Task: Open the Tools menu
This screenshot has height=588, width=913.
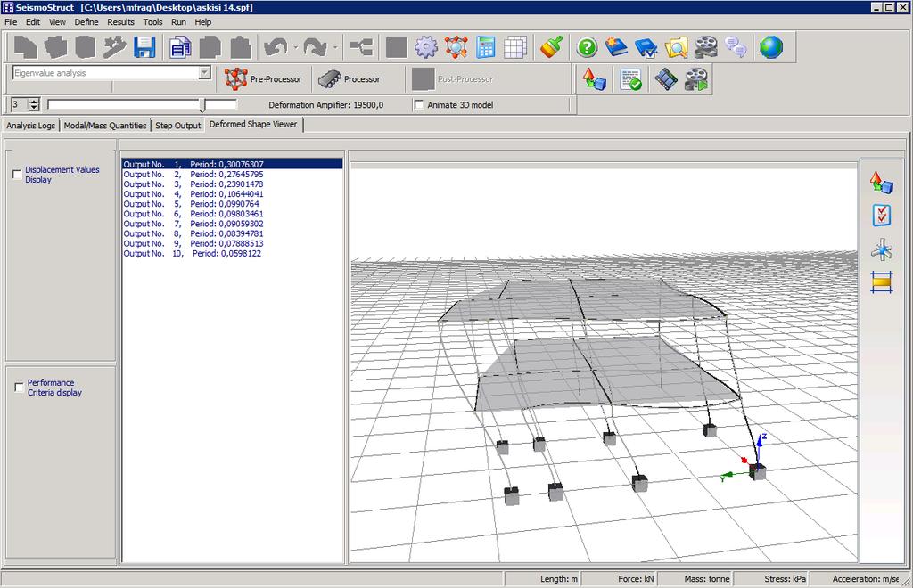Action: click(152, 22)
